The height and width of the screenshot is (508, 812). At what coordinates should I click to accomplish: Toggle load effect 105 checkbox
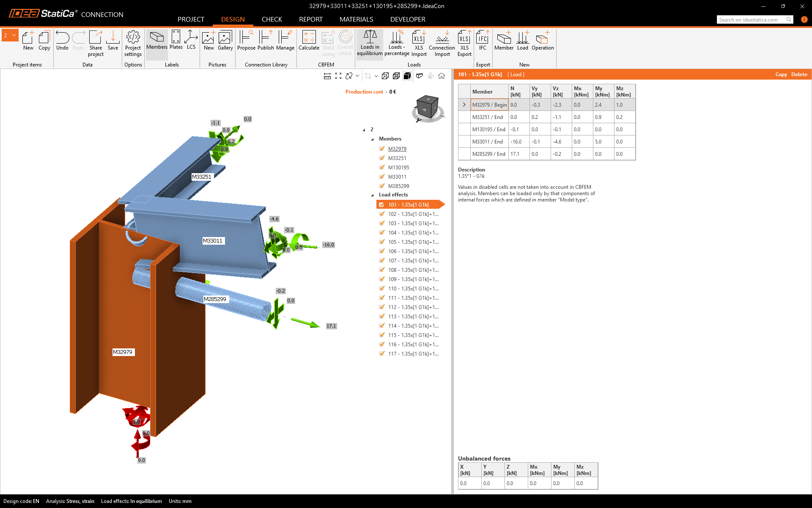[382, 242]
